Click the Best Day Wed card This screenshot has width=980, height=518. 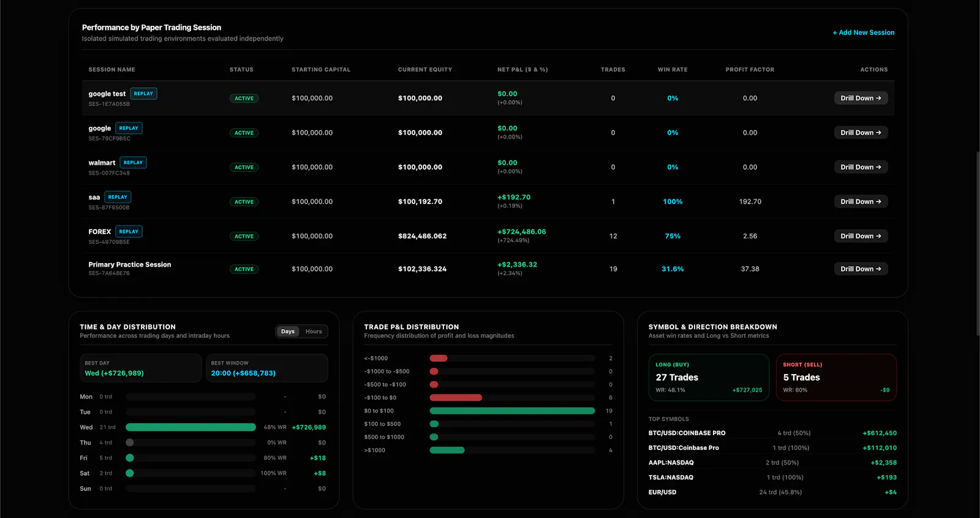coord(140,368)
